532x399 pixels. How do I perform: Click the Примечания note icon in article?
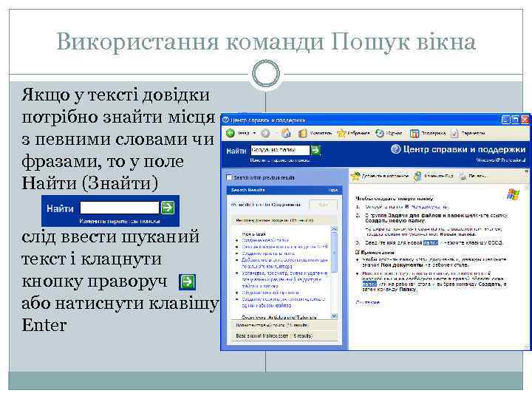[x=358, y=253]
